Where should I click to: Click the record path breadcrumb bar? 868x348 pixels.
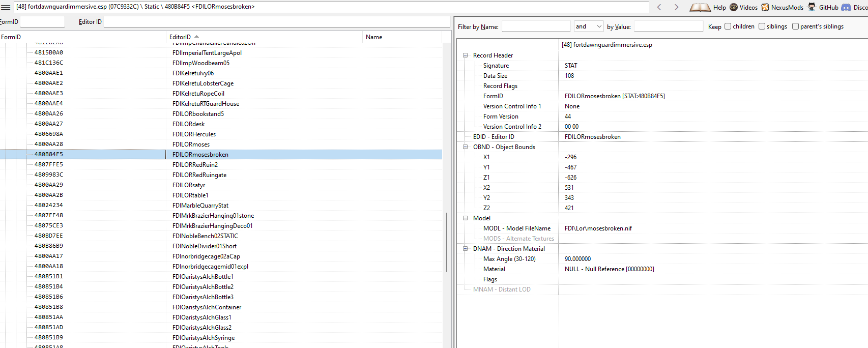point(331,7)
